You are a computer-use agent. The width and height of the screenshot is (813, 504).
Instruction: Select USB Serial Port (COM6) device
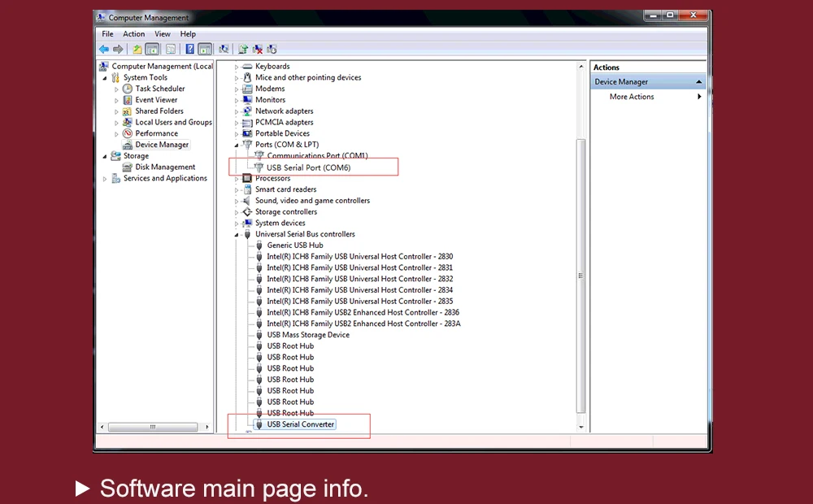point(308,167)
